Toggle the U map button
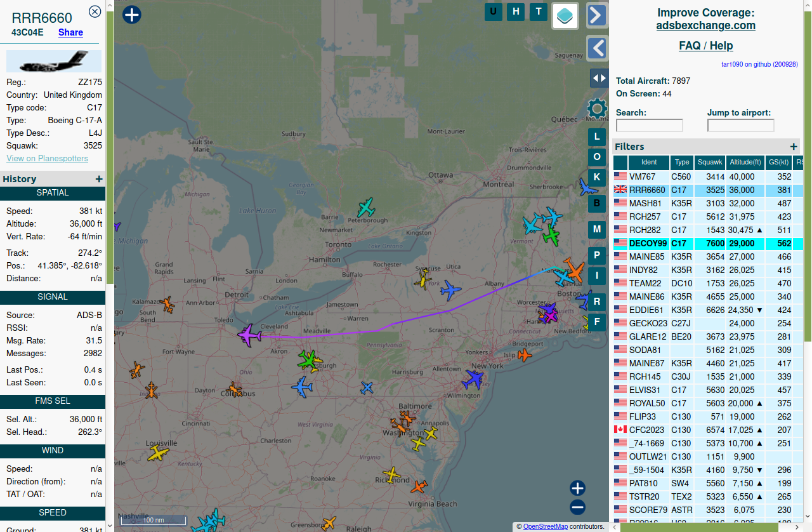 pos(494,11)
